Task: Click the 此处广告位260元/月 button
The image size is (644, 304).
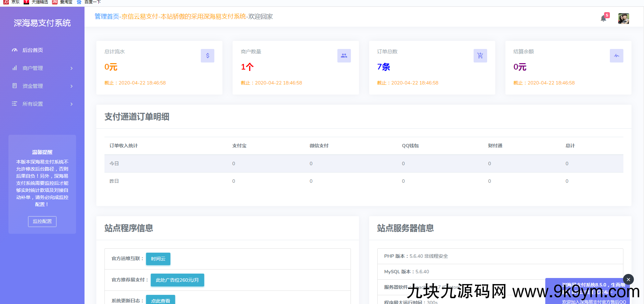Action: coord(177,280)
